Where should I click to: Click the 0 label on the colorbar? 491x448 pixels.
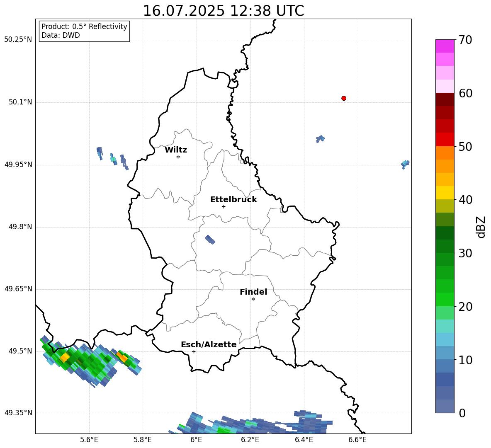(462, 413)
